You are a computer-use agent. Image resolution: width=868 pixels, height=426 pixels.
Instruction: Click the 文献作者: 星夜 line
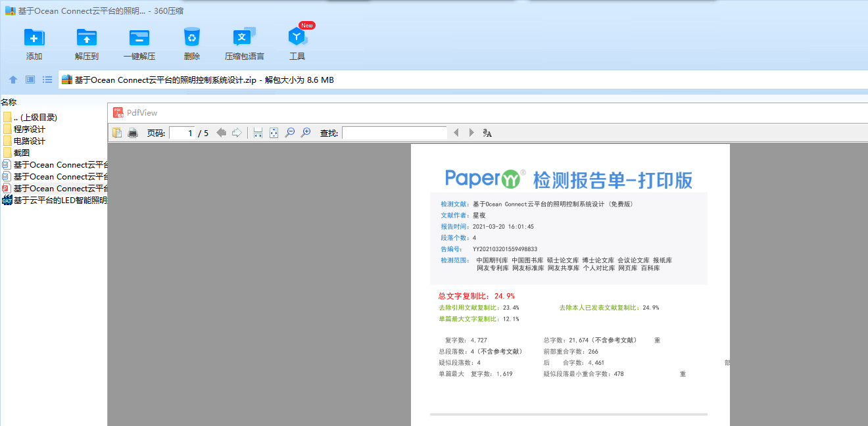pos(463,215)
